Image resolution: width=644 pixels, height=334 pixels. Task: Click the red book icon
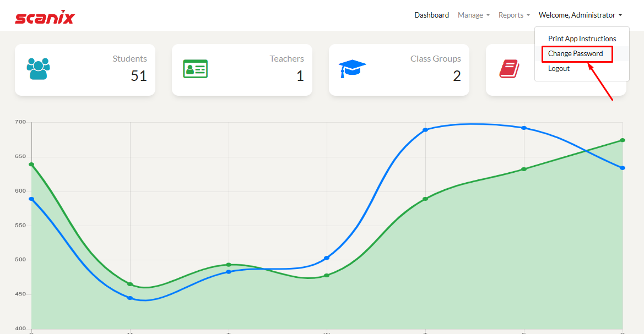click(509, 69)
